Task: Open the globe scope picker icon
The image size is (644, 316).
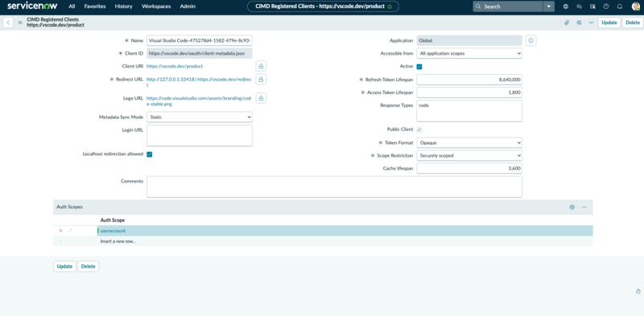Action: click(566, 6)
